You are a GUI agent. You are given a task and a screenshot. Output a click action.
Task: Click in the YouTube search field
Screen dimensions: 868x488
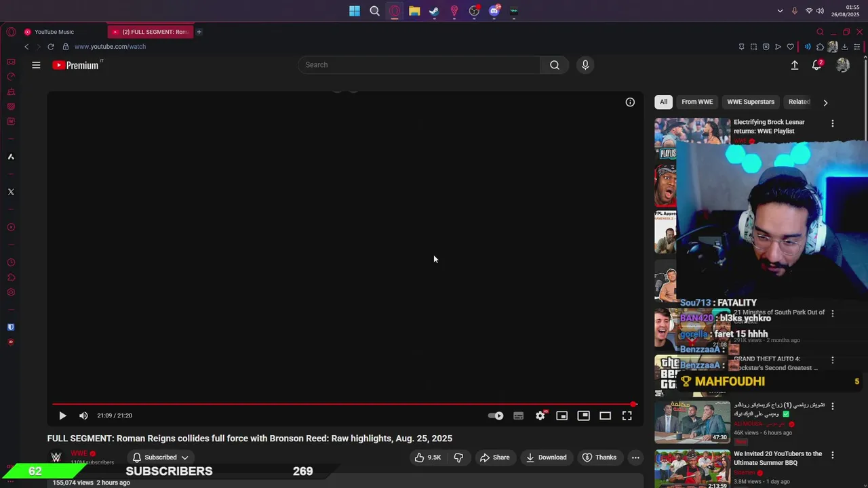pyautogui.click(x=419, y=65)
